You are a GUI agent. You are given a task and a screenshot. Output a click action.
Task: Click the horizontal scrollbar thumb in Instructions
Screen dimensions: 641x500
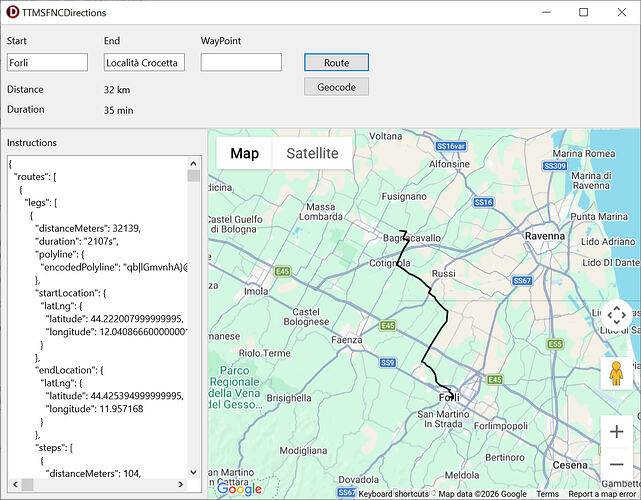click(27, 484)
